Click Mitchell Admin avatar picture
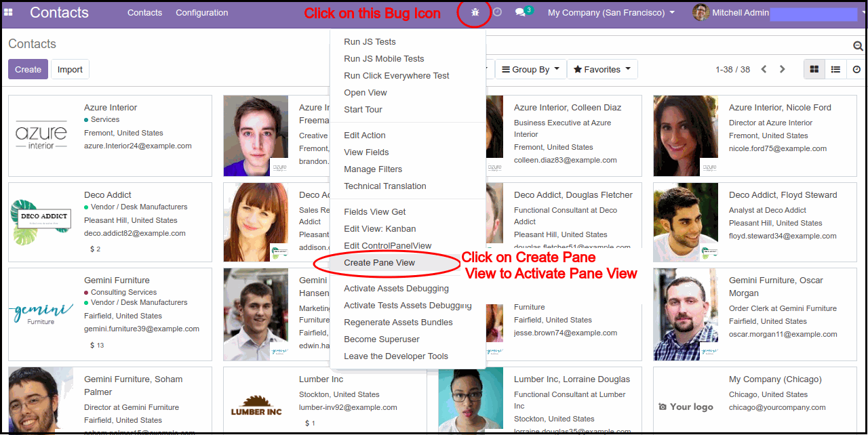The height and width of the screenshot is (435, 868). click(701, 12)
